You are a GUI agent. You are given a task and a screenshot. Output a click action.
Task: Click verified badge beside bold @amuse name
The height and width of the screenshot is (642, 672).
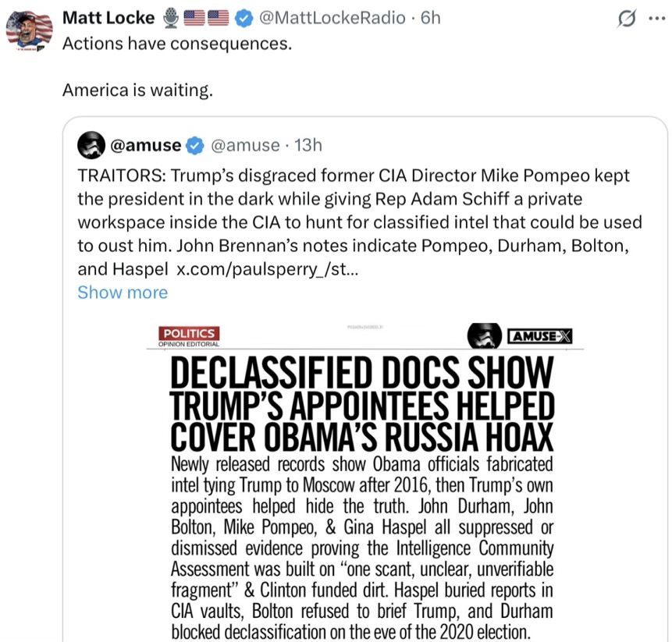pyautogui.click(x=194, y=145)
